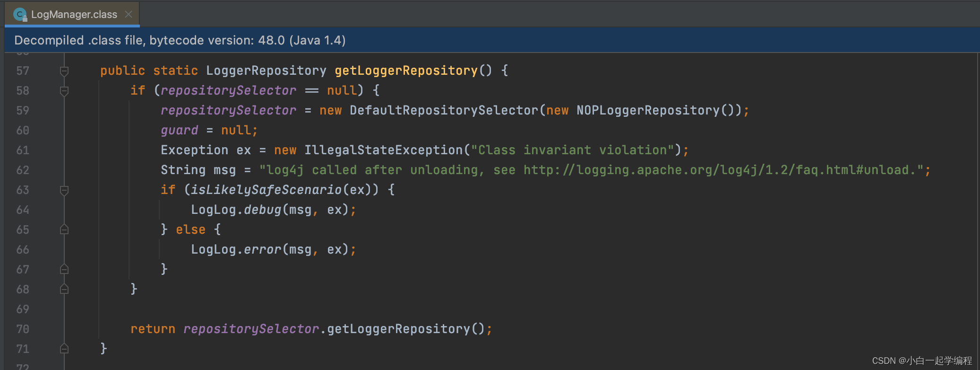Click IllegalStateException on line 61

383,150
